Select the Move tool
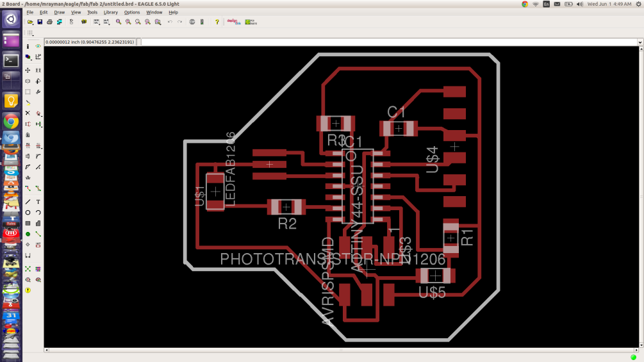644x362 pixels. 28,70
